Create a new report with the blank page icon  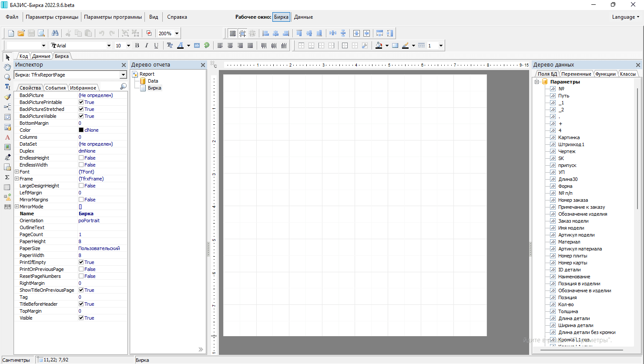tap(11, 33)
